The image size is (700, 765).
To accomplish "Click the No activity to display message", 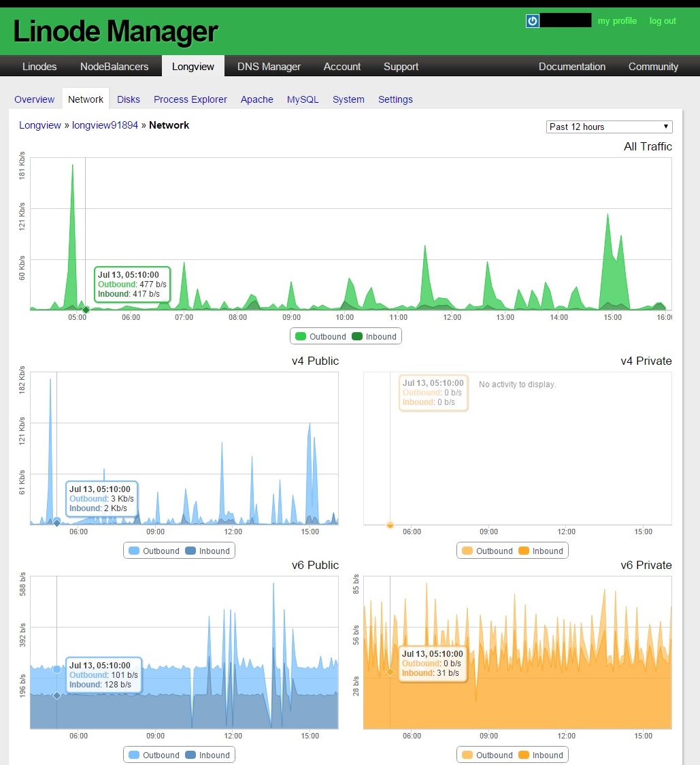I will point(517,385).
